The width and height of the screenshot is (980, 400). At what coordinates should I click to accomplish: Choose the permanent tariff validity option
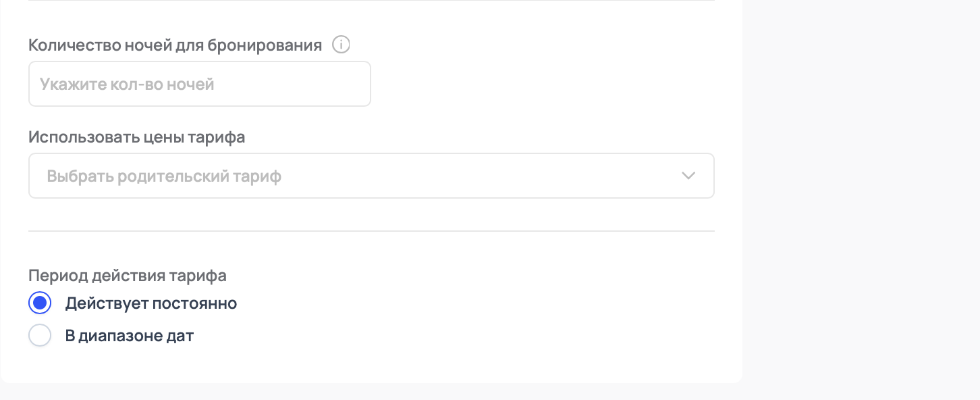pyautogui.click(x=40, y=303)
